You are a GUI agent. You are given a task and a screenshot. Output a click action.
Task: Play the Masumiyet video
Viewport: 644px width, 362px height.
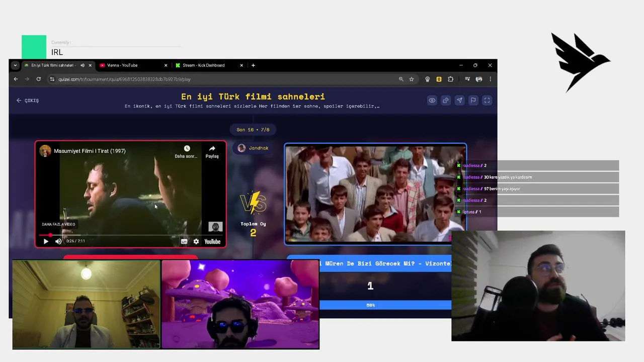46,241
